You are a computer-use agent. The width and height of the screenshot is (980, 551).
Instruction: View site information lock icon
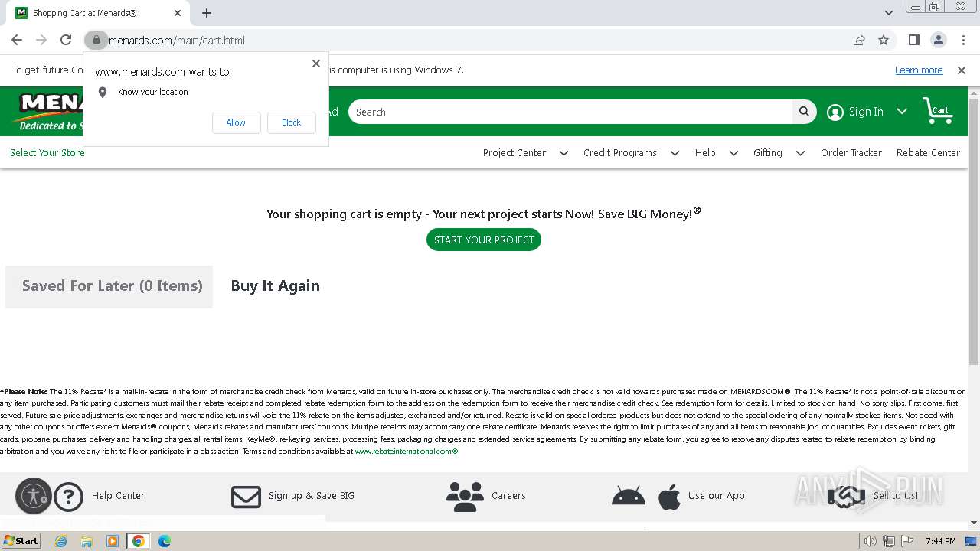tap(96, 40)
